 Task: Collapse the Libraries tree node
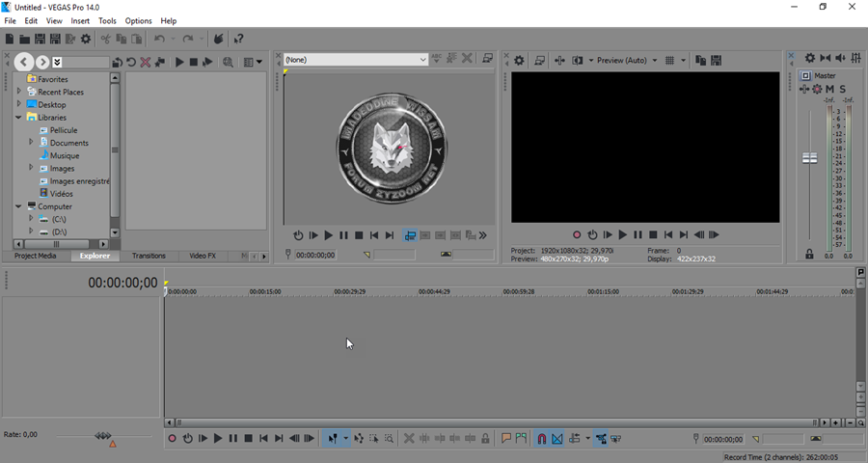[19, 117]
